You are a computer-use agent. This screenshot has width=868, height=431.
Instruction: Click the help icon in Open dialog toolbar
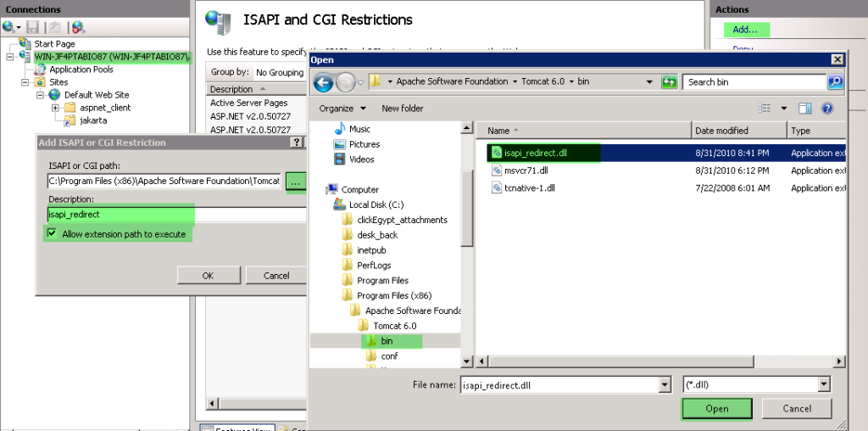827,109
